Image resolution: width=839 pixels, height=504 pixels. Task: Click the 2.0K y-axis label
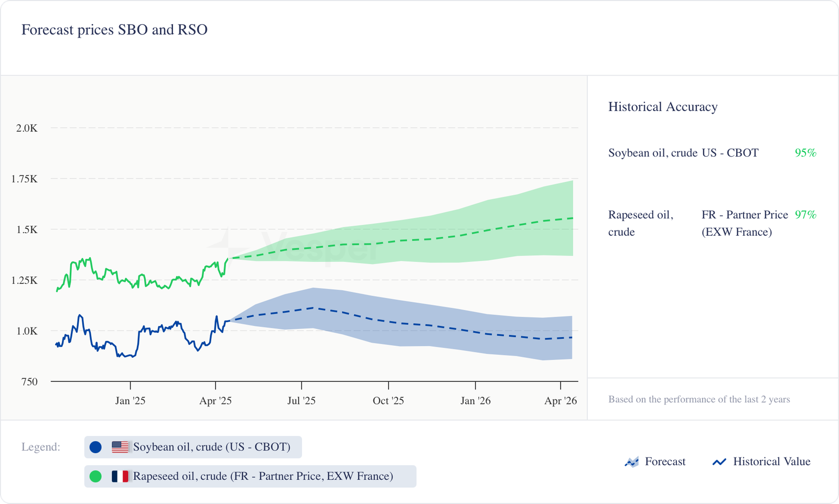coord(27,128)
